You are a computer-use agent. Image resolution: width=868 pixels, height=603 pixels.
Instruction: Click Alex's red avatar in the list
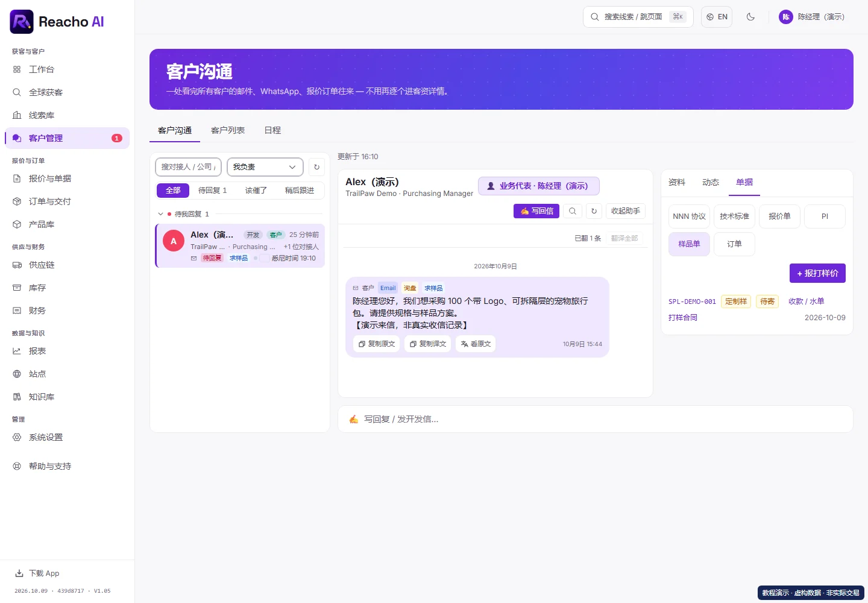point(174,241)
